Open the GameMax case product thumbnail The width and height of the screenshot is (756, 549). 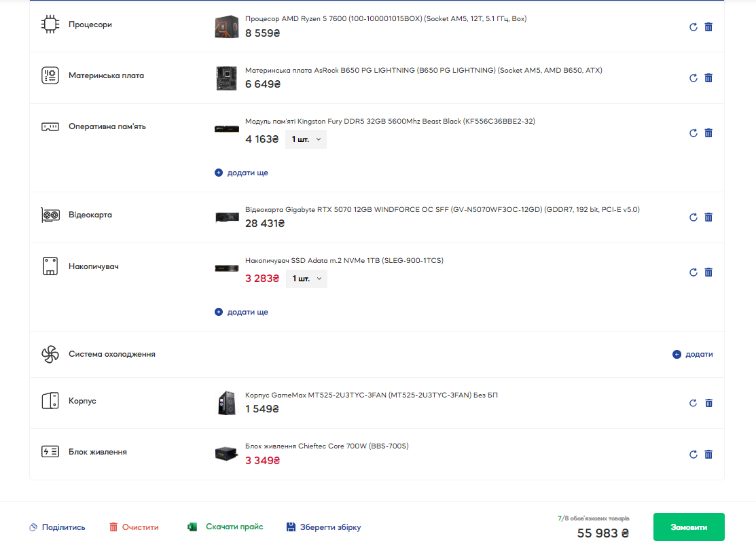click(x=227, y=403)
